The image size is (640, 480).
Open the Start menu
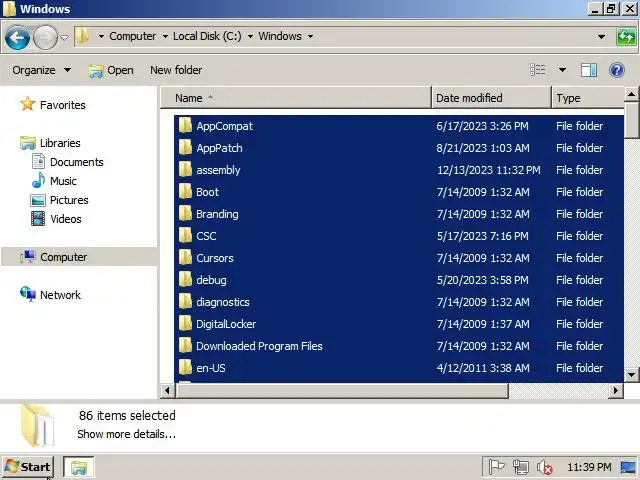click(28, 467)
